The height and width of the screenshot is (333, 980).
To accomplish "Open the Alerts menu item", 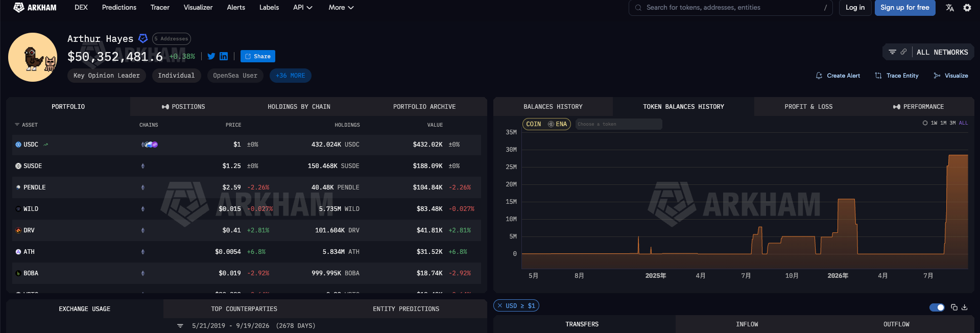I will [x=236, y=7].
